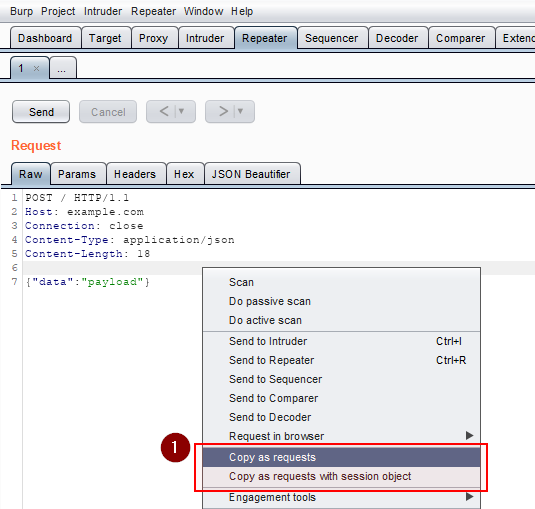Open the back history dropdown arrow
This screenshot has width=535, height=509.
click(x=182, y=111)
